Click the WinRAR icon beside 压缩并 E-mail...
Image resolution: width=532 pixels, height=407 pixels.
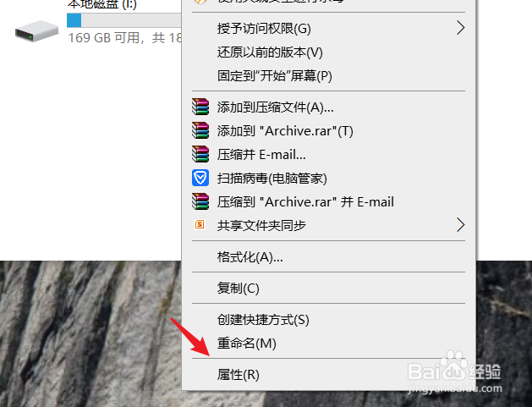click(x=200, y=154)
